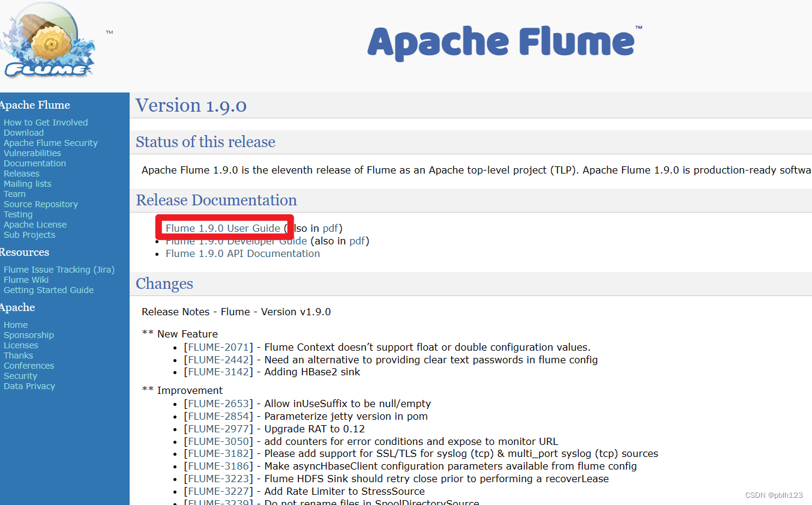812x505 pixels.
Task: Open Licenses sidebar link
Action: point(21,345)
